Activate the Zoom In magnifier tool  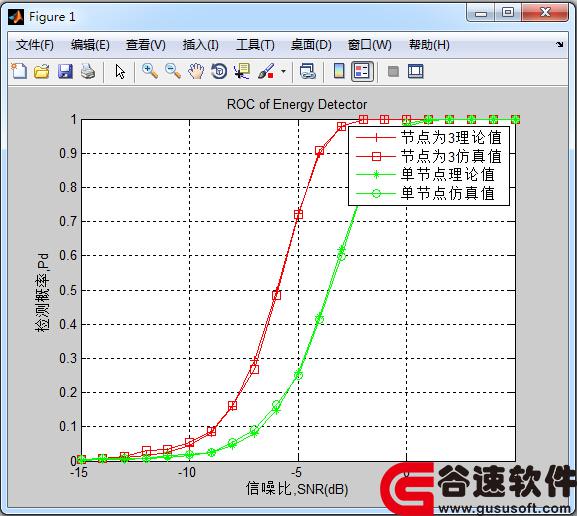coord(150,71)
